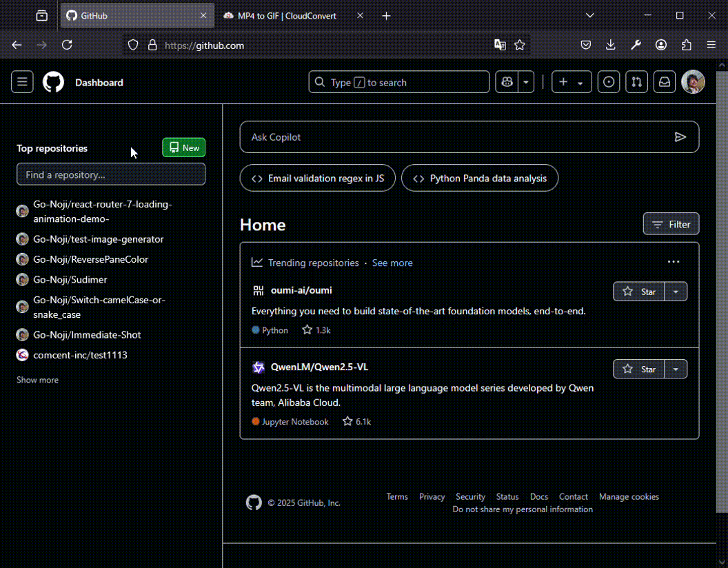
Task: Open the Security footer link
Action: pyautogui.click(x=470, y=496)
